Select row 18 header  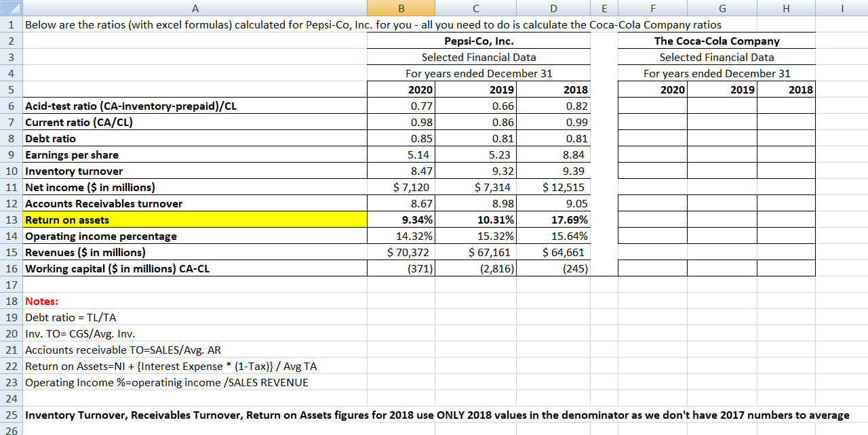pos(11,301)
